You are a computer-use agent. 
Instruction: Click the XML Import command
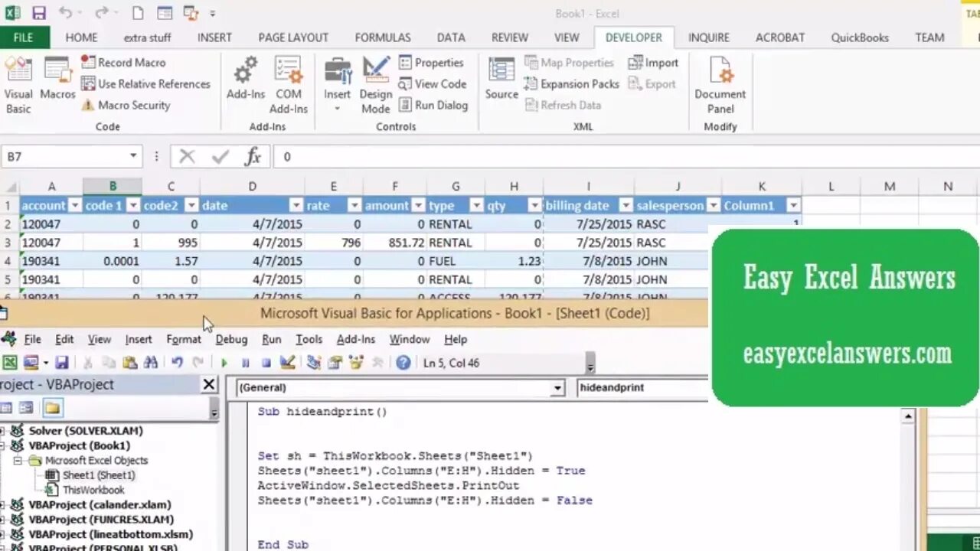[653, 63]
